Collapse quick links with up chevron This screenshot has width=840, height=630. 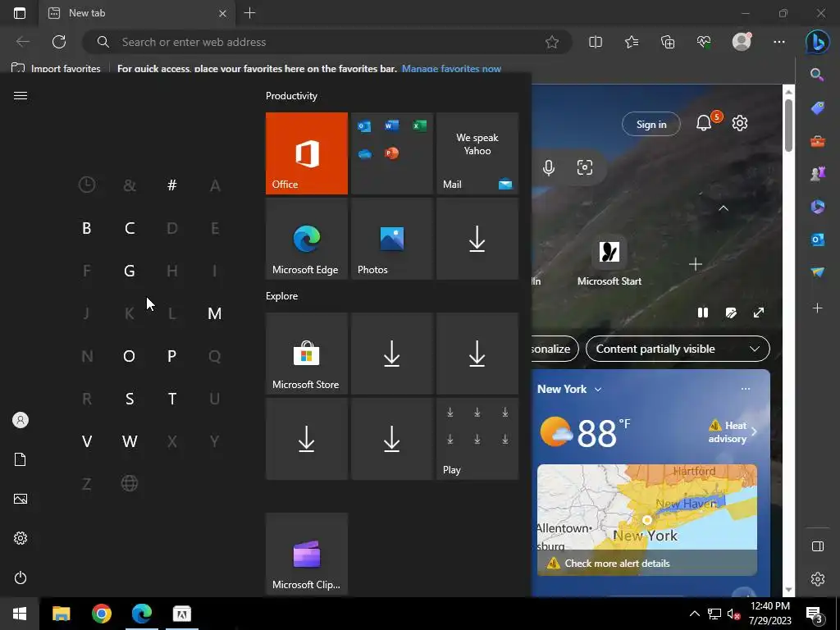coord(724,208)
